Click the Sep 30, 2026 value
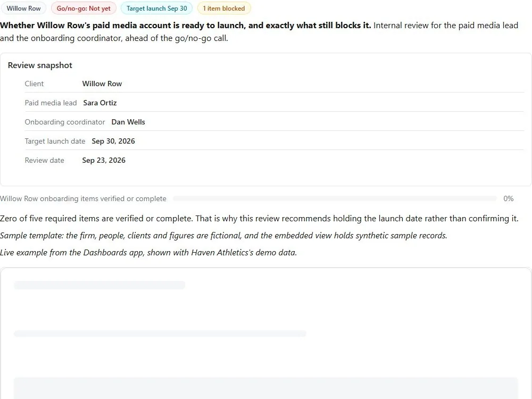The width and height of the screenshot is (532, 399). (x=113, y=141)
